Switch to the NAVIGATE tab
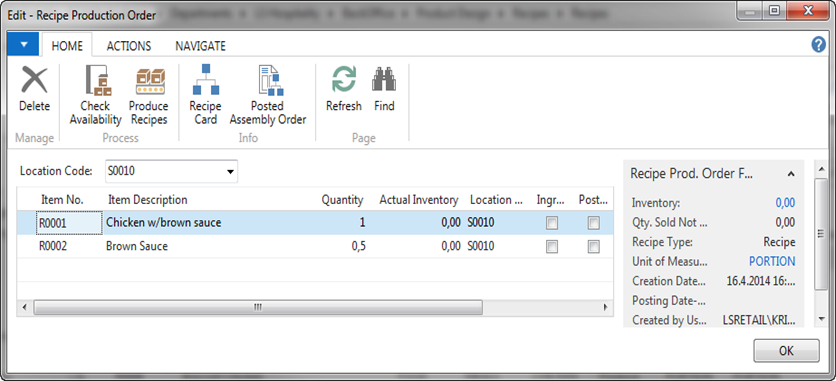The width and height of the screenshot is (836, 381). coord(200,46)
